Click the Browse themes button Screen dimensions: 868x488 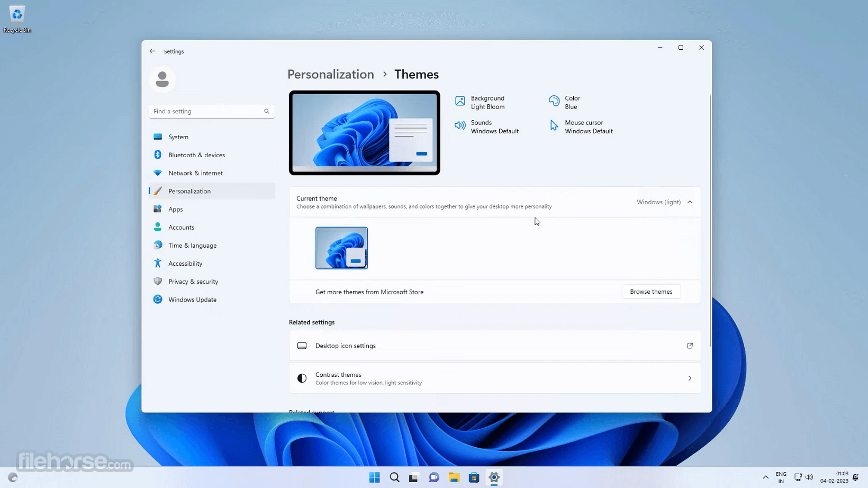tap(651, 292)
